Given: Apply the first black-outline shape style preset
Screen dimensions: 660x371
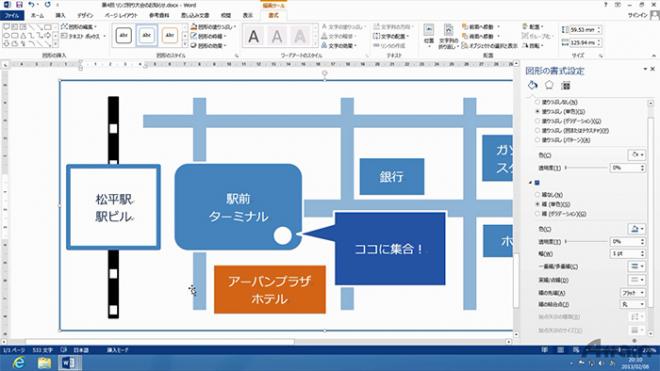Looking at the screenshot, I should (123, 35).
